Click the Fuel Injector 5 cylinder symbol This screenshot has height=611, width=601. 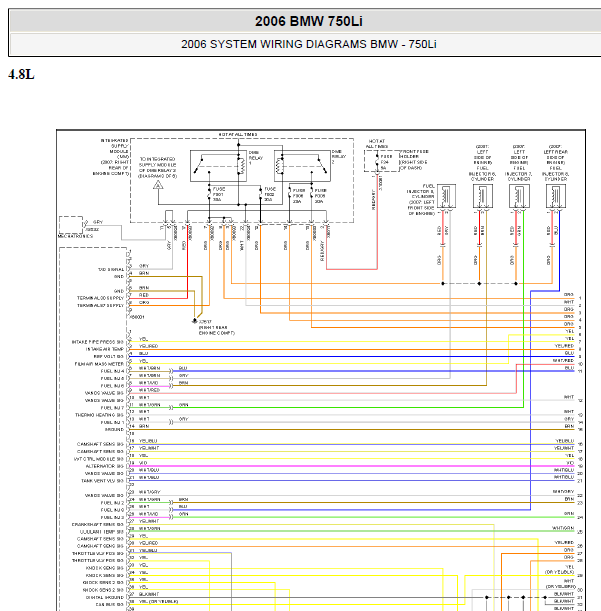(x=446, y=196)
